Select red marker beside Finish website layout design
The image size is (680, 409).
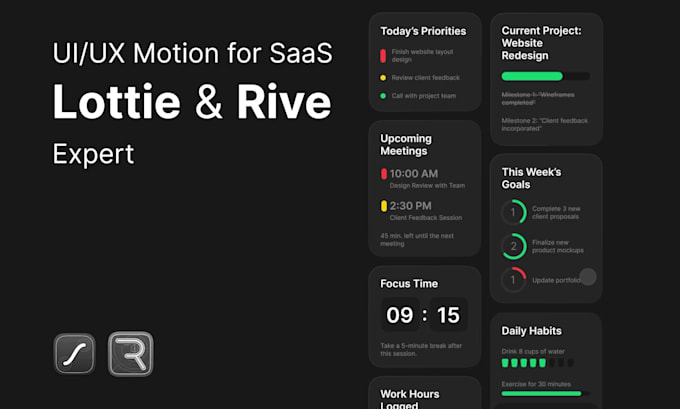[383, 56]
